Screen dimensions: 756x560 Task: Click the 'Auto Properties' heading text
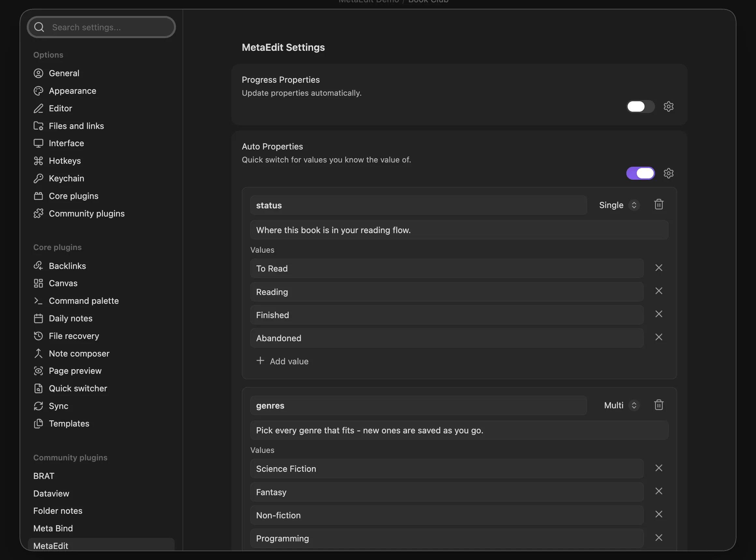[x=272, y=147]
